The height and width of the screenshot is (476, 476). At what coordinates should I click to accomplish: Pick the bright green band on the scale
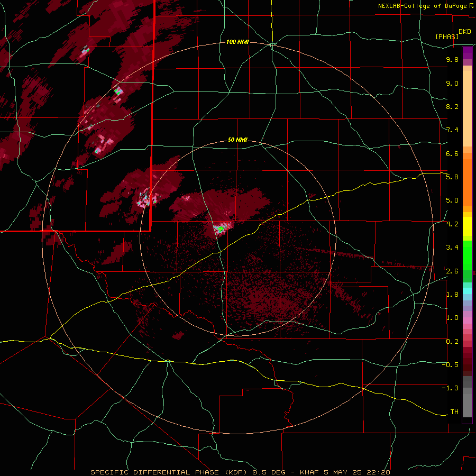click(x=467, y=255)
